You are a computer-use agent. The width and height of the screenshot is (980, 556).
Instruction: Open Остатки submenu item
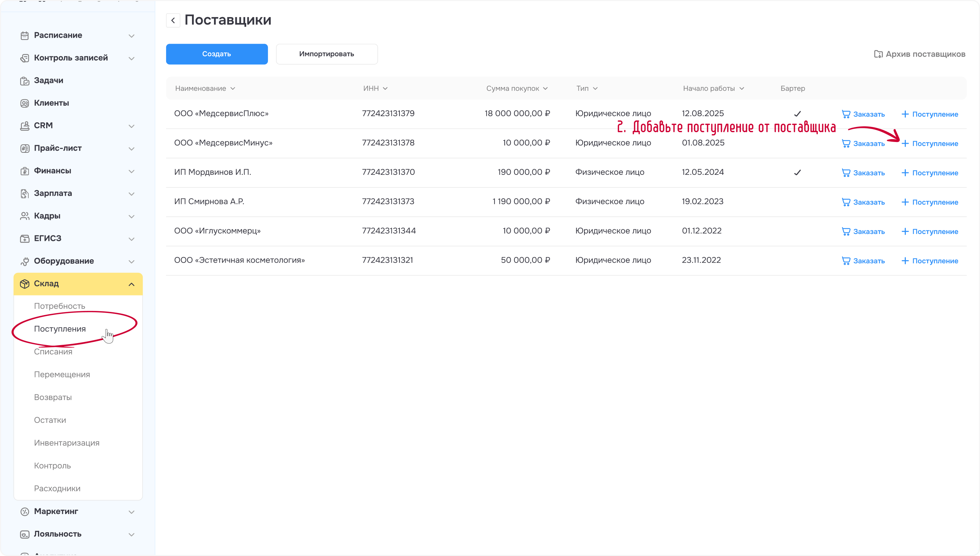50,420
